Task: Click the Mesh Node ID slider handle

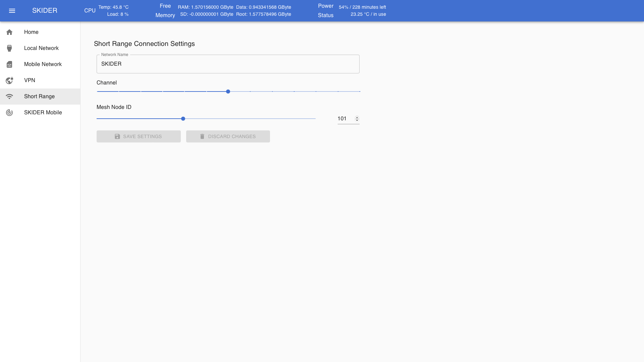Action: coord(183,119)
